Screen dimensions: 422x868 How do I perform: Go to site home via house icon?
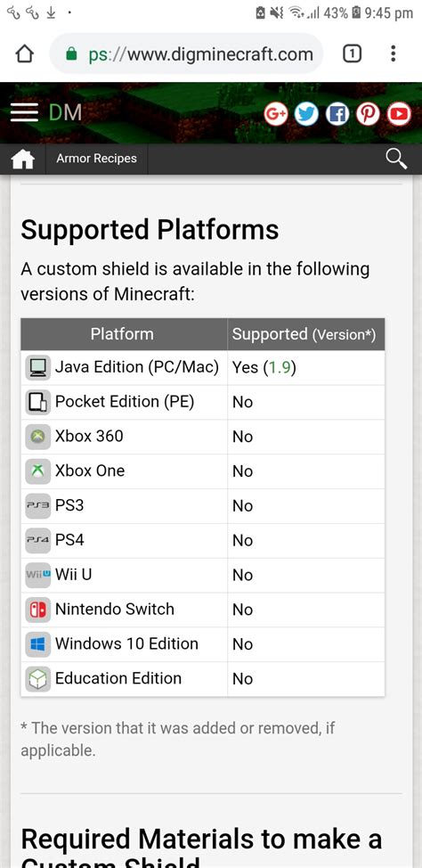(22, 160)
